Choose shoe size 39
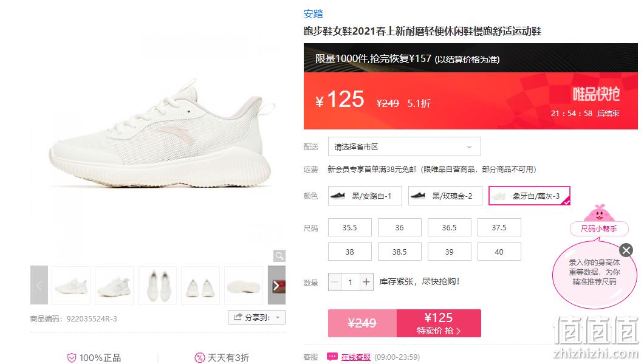The height and width of the screenshot is (364, 644). click(450, 252)
